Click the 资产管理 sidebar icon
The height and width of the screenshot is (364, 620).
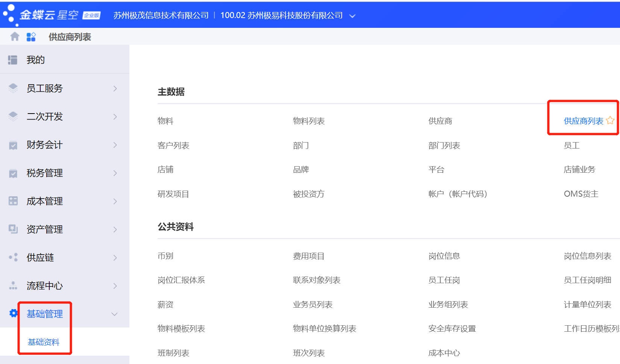coord(13,229)
